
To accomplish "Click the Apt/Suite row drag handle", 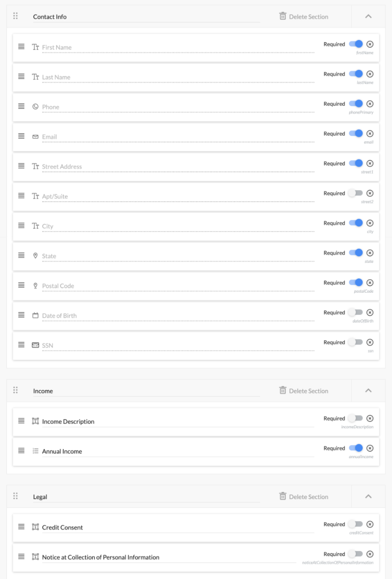I will [x=21, y=196].
